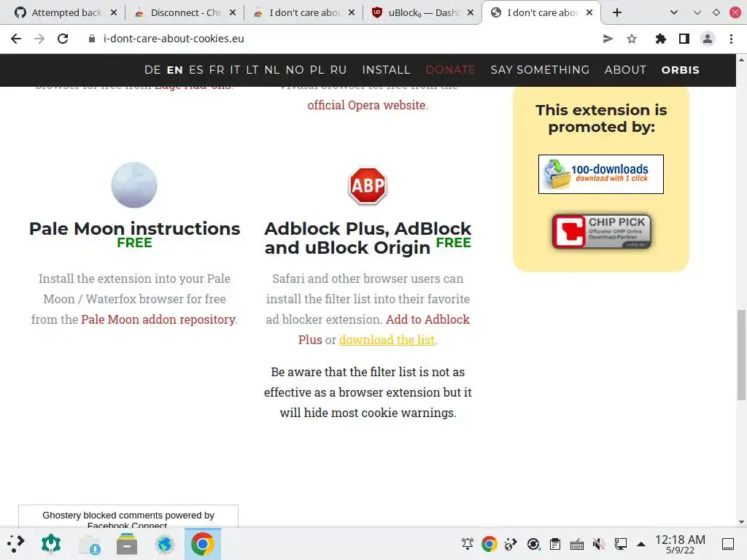Click the scrollbar up arrow

[x=741, y=60]
